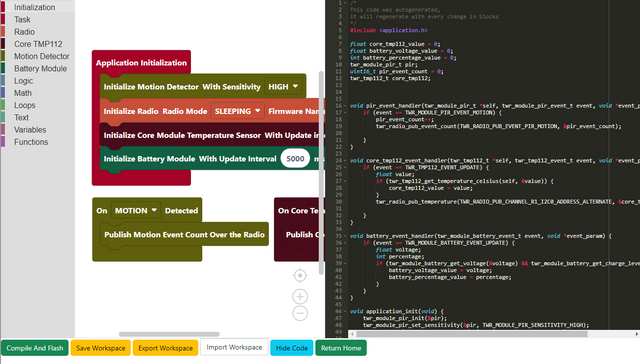Zoom out with the minus icon
The height and width of the screenshot is (364, 640).
click(x=300, y=313)
